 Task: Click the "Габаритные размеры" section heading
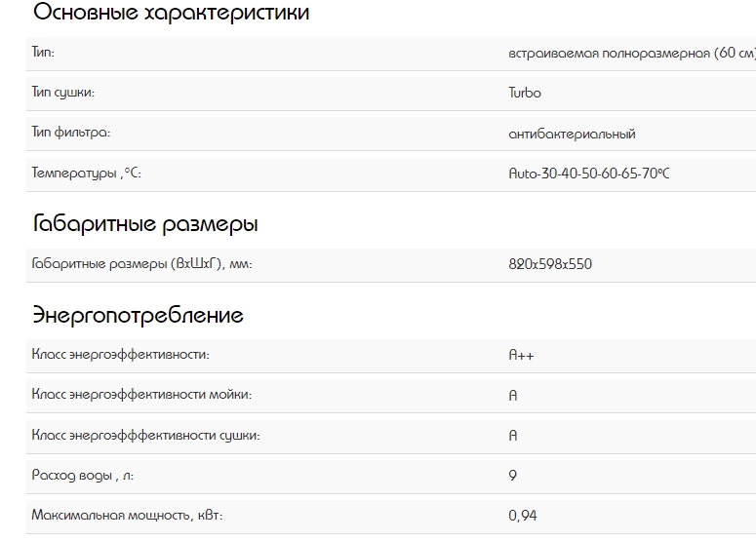coord(145,225)
